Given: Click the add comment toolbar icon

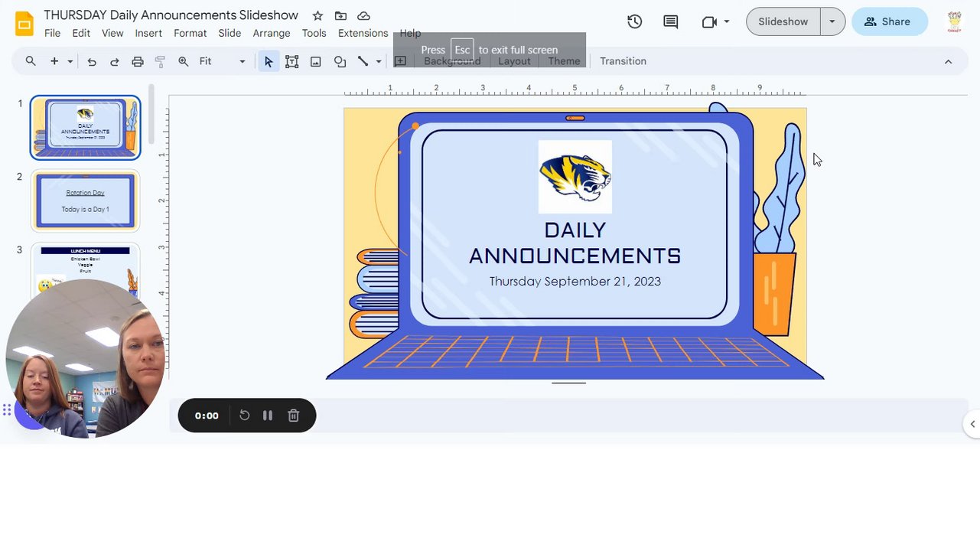Looking at the screenshot, I should (x=400, y=61).
